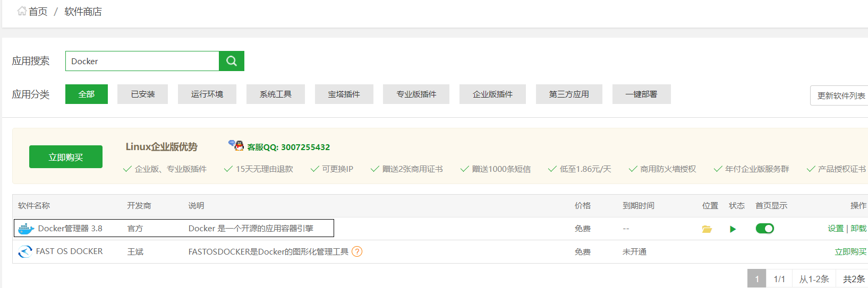Click the Linux企业版优势 heading
Image resolution: width=868 pixels, height=288 pixels.
pos(161,147)
